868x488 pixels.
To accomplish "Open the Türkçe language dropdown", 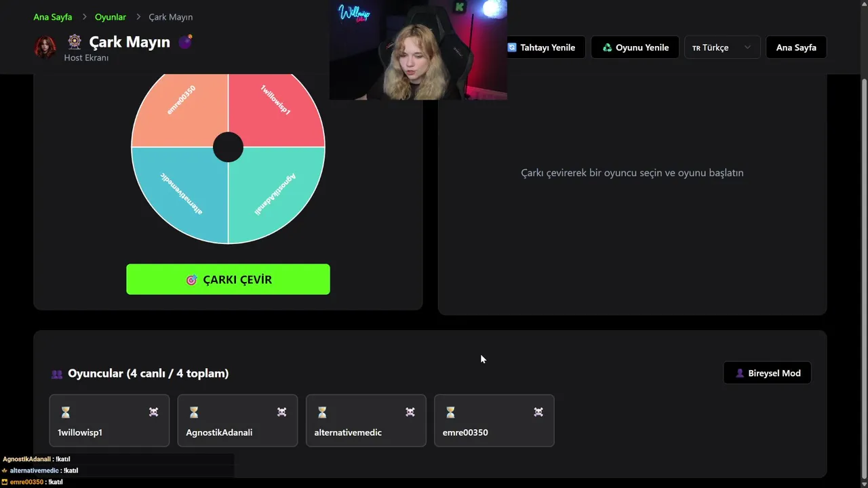I will pyautogui.click(x=722, y=47).
